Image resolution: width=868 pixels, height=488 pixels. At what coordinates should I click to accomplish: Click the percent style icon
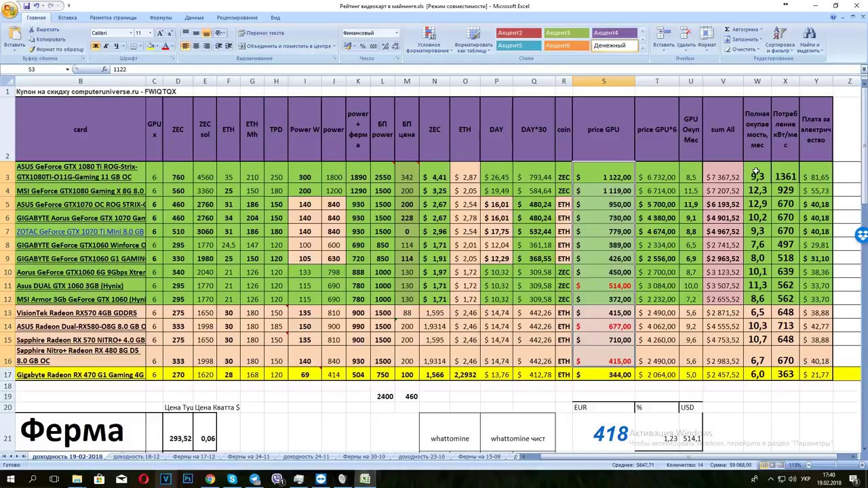(x=363, y=46)
